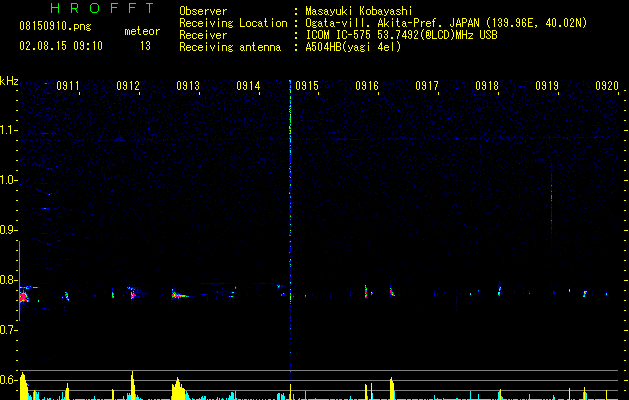Click the 0911 time marker
The width and height of the screenshot is (629, 400).
(x=67, y=86)
